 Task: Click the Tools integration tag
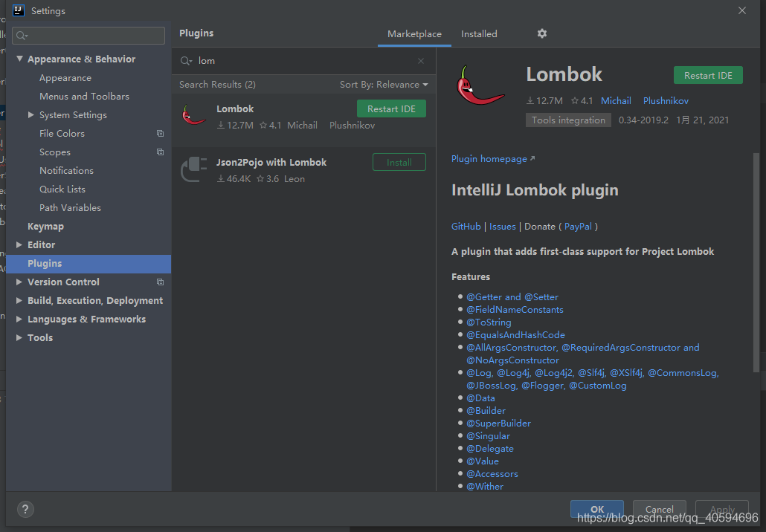tap(568, 120)
